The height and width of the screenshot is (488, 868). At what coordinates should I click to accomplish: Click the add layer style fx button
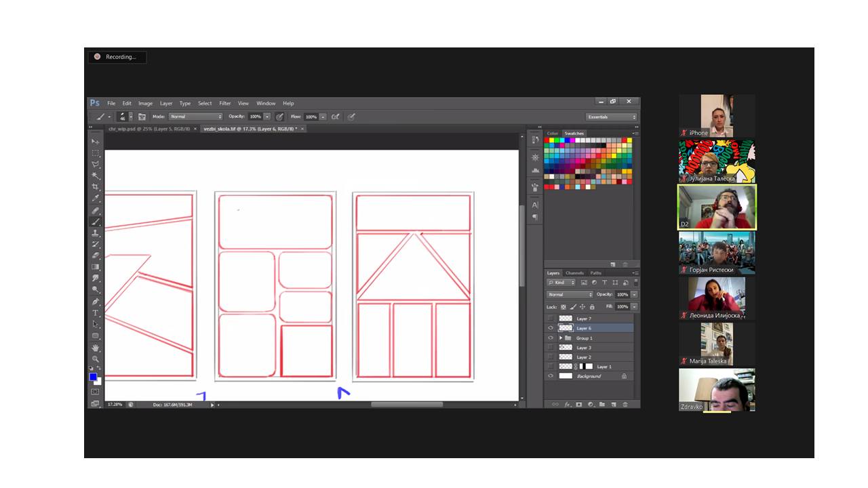pyautogui.click(x=567, y=405)
